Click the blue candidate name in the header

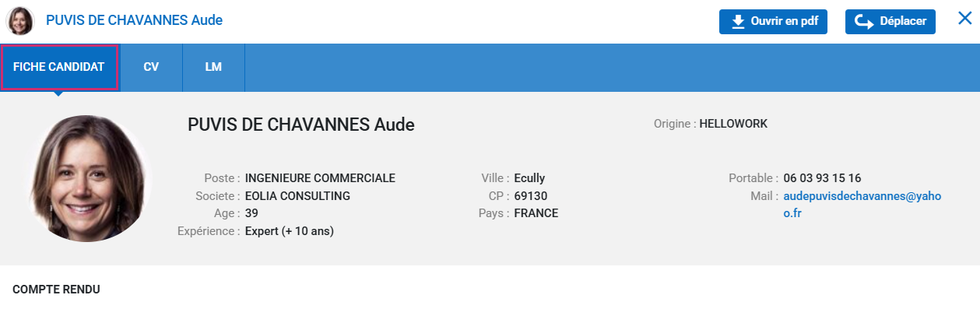tap(134, 20)
